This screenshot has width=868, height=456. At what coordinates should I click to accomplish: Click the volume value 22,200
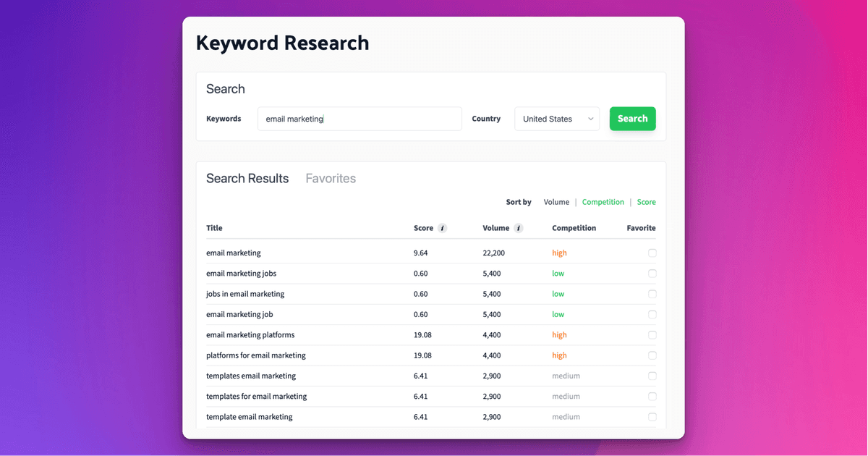(x=494, y=253)
